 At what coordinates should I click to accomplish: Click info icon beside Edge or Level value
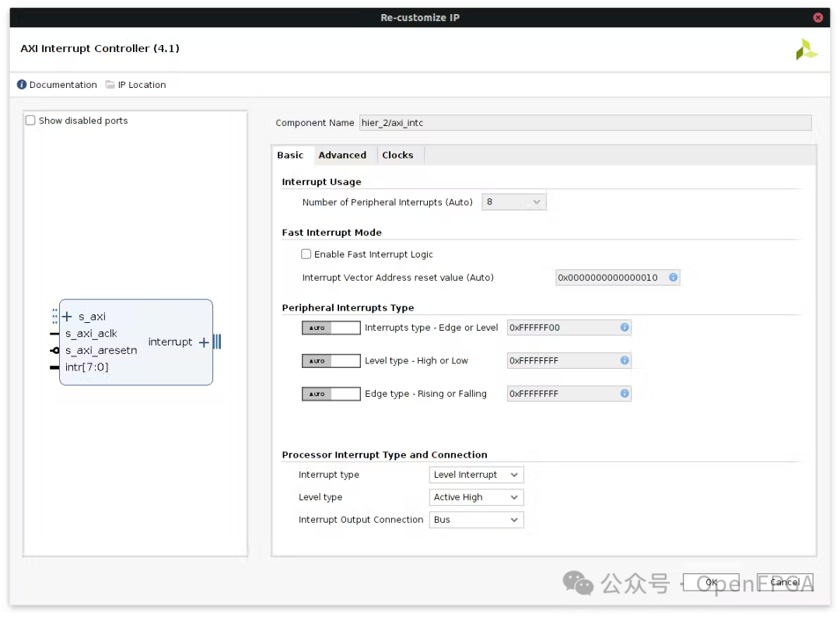(625, 328)
